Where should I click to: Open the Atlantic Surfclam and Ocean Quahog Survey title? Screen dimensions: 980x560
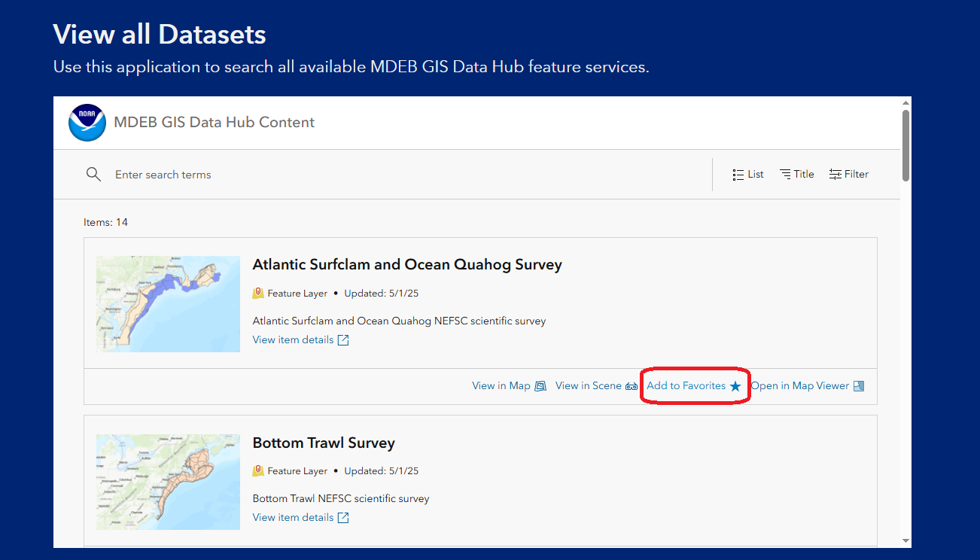click(x=407, y=265)
